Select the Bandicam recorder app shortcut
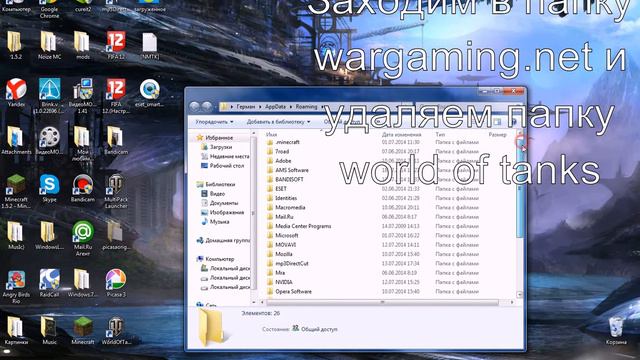The width and height of the screenshot is (640, 360). click(83, 188)
